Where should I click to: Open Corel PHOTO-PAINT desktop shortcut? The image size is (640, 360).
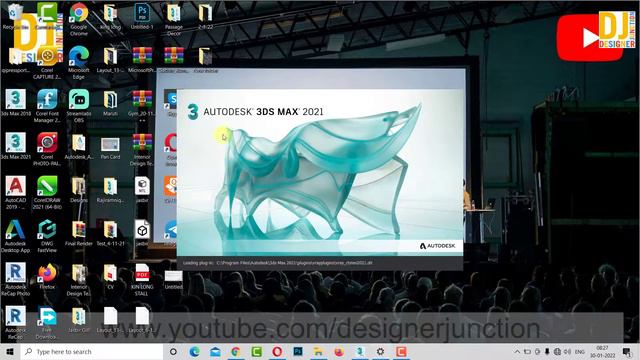click(47, 149)
